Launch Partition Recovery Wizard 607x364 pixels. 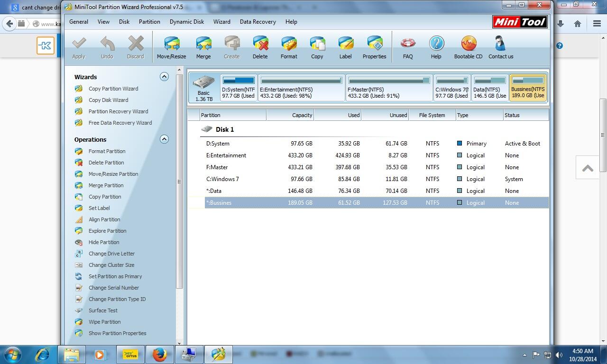[x=118, y=111]
